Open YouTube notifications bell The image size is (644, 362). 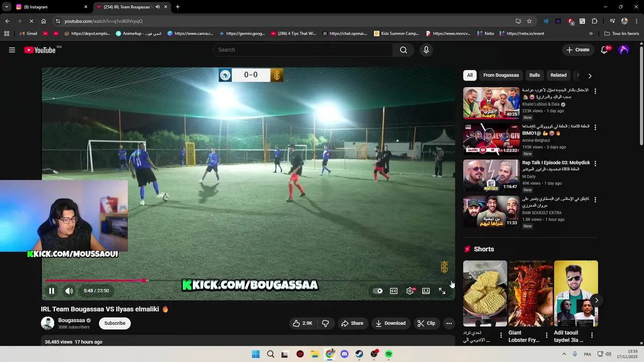(605, 50)
